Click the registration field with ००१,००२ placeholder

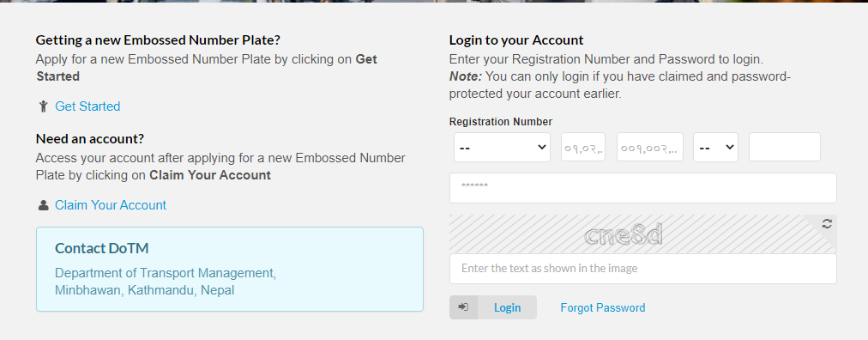tap(650, 148)
